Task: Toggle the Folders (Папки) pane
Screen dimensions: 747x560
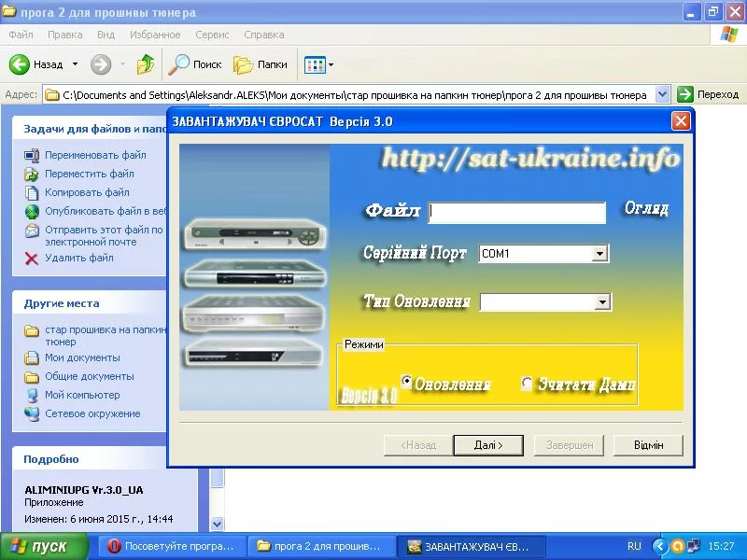Action: pos(261,64)
